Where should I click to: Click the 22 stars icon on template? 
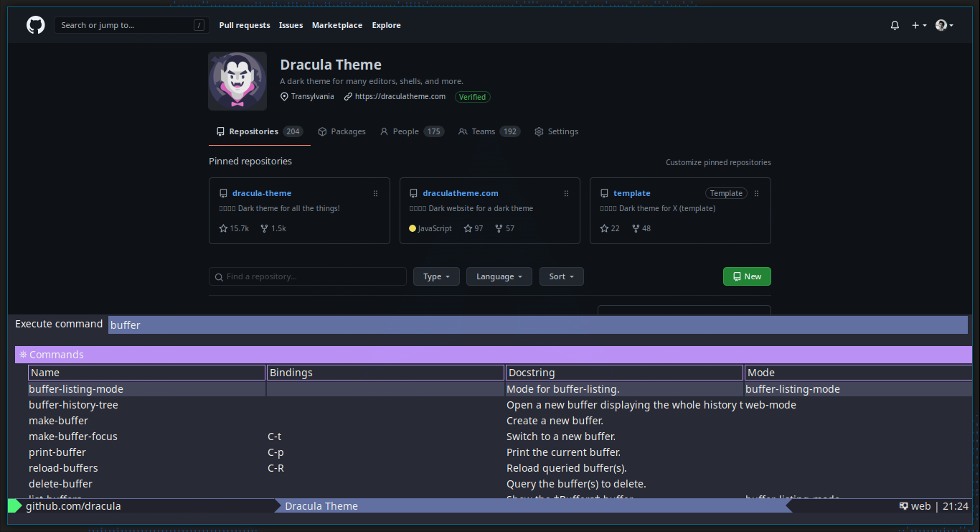pos(604,228)
